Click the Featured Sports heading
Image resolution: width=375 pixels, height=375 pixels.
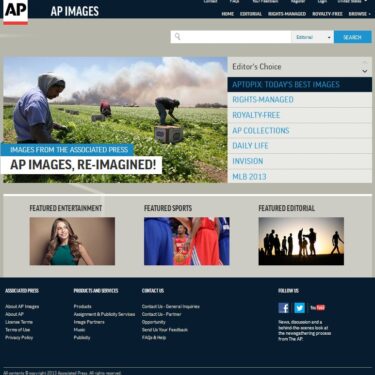[168, 208]
